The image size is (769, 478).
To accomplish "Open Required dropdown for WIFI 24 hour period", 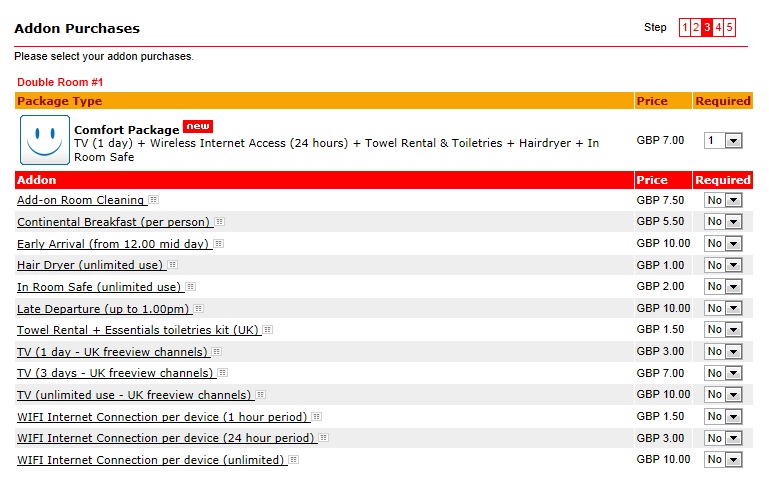I will point(723,438).
